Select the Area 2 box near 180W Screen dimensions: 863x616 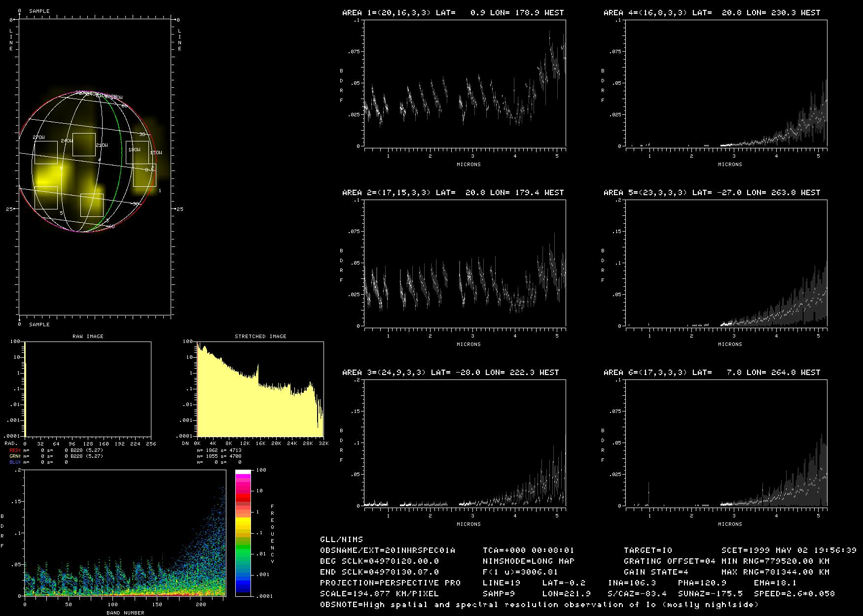(137, 152)
